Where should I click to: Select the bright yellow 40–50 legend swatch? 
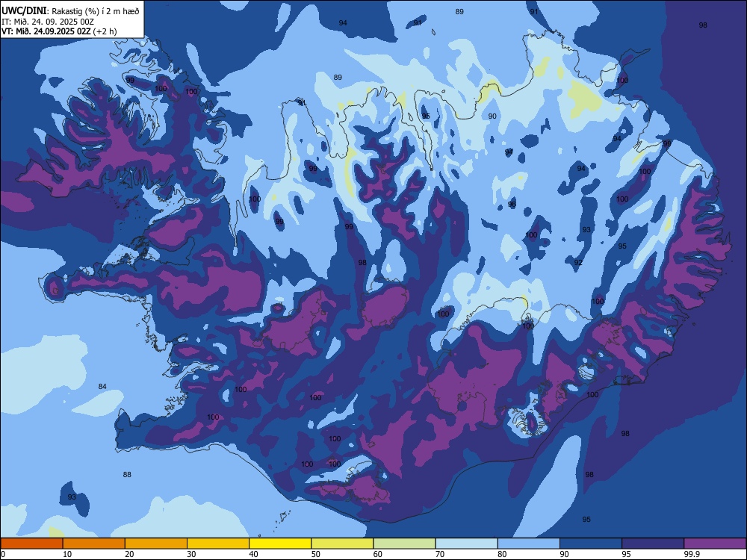pos(280,544)
